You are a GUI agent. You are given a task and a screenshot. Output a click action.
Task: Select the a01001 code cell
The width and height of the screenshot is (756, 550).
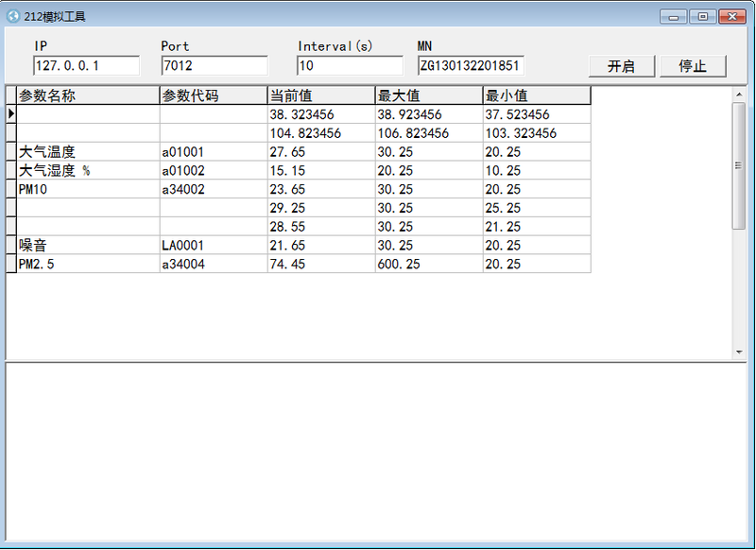click(x=214, y=152)
